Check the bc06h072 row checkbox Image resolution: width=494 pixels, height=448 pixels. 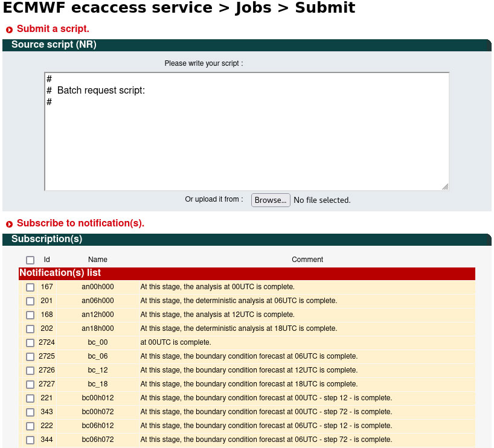click(x=30, y=440)
